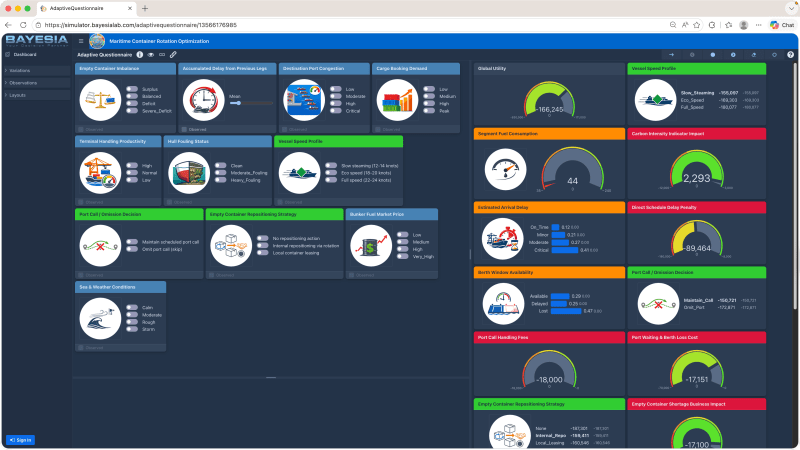Toggle Low for Terminal Handling Productivity
The image size is (800, 450).
pos(132,180)
